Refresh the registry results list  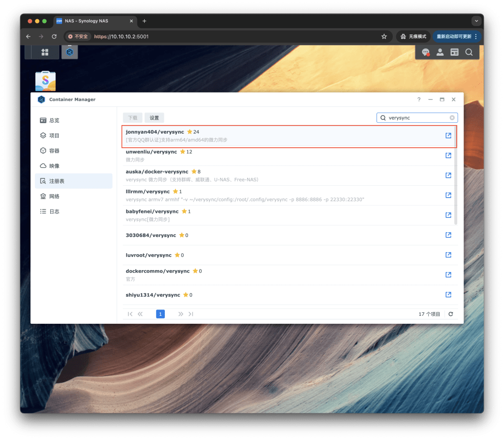[x=451, y=314]
